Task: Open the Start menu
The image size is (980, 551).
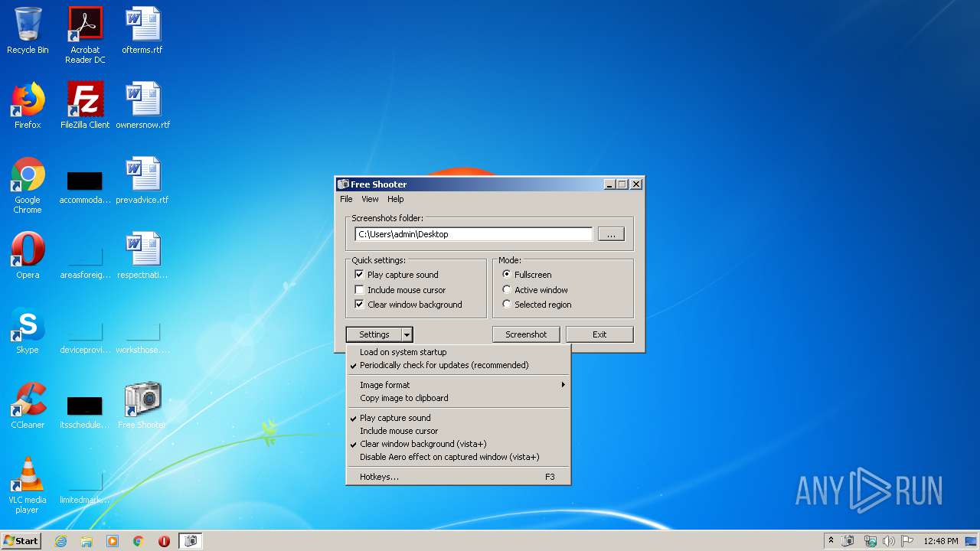Action: [x=21, y=541]
